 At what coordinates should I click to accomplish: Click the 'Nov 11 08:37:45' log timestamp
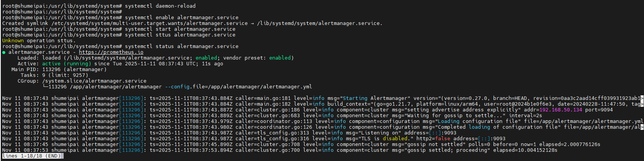coord(25,144)
